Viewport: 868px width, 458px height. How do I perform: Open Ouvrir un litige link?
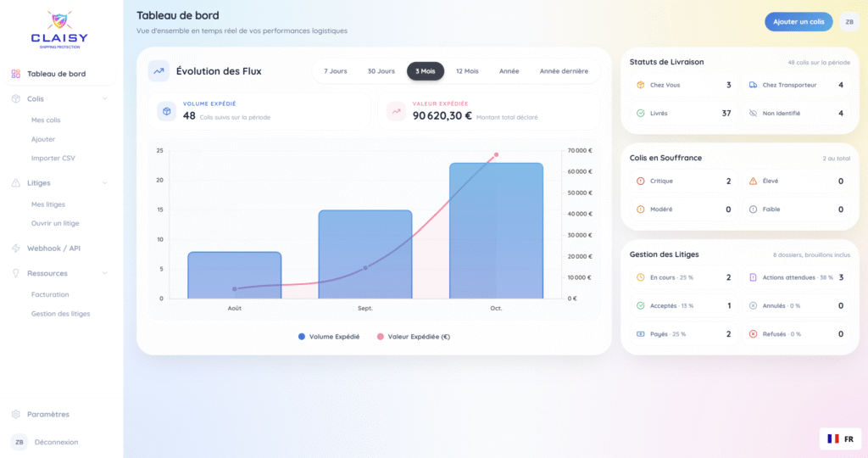point(55,223)
